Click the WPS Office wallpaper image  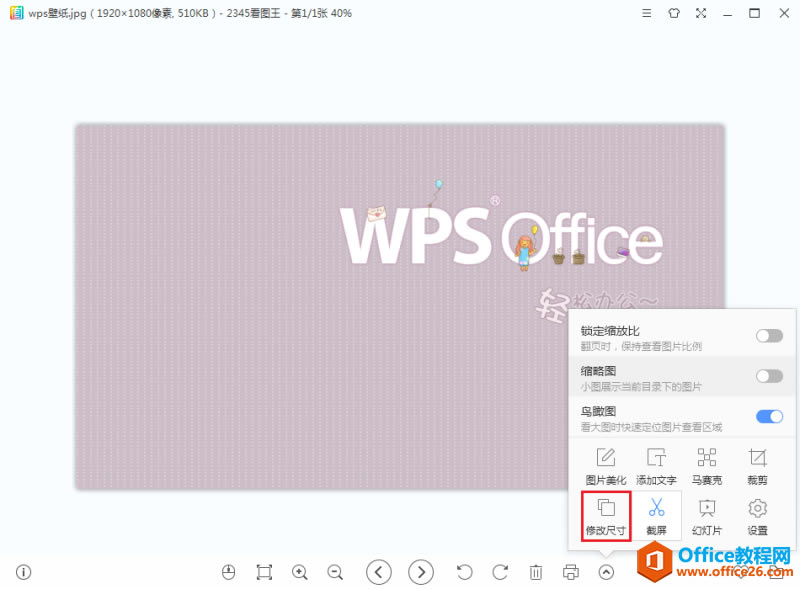click(399, 306)
